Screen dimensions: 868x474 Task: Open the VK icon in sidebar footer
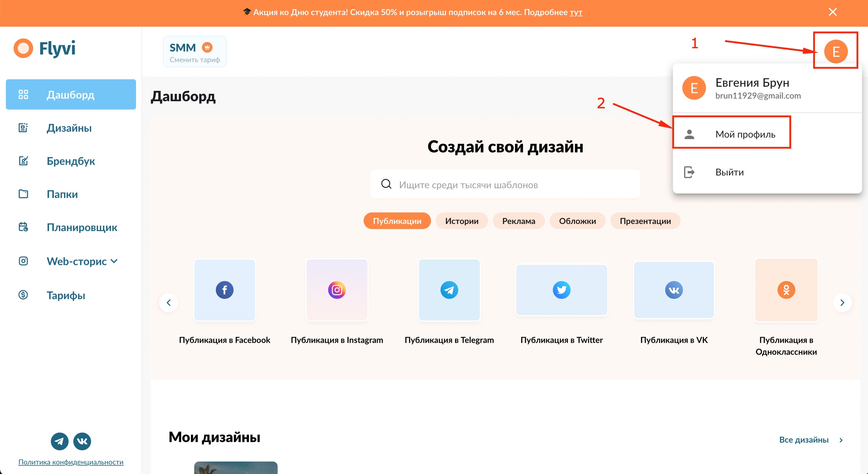pyautogui.click(x=82, y=441)
